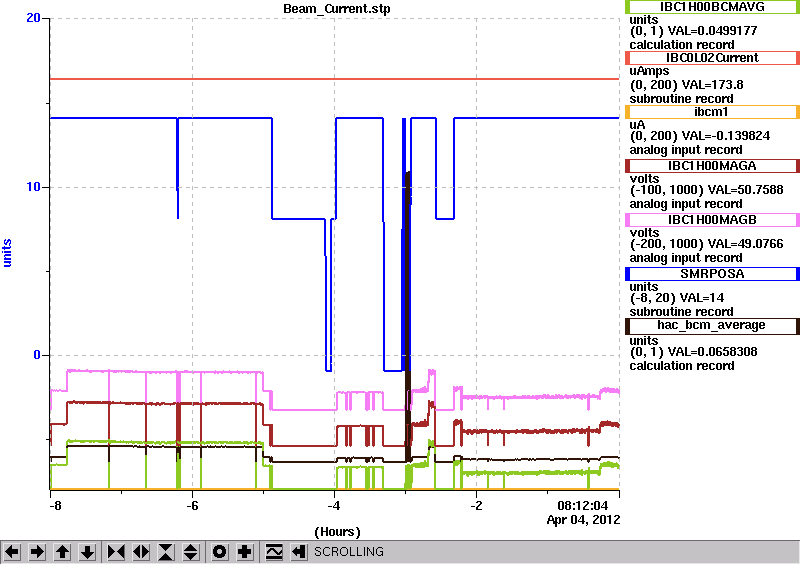Zoom in on the value axis (hourglass-shaped icon)
Image resolution: width=800 pixels, height=564 pixels.
tap(166, 552)
